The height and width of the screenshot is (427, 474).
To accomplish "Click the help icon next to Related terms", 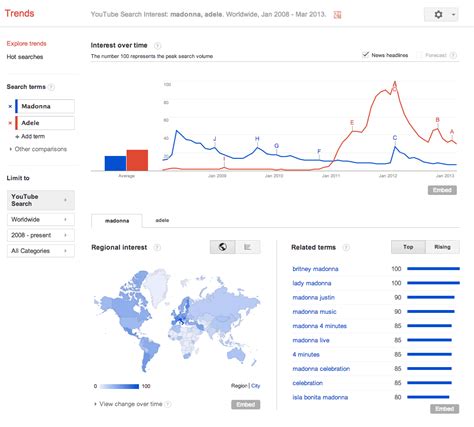I will (x=346, y=247).
